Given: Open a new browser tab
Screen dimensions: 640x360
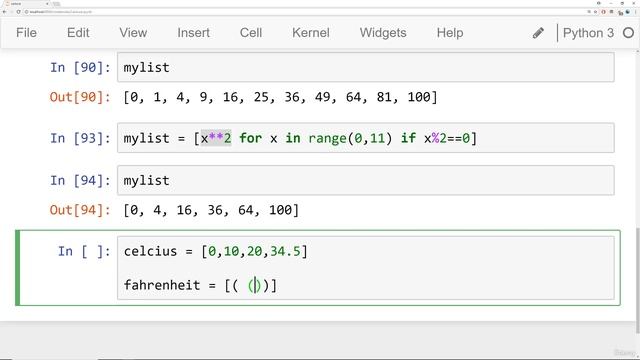Looking at the screenshot, I should [56, 4].
